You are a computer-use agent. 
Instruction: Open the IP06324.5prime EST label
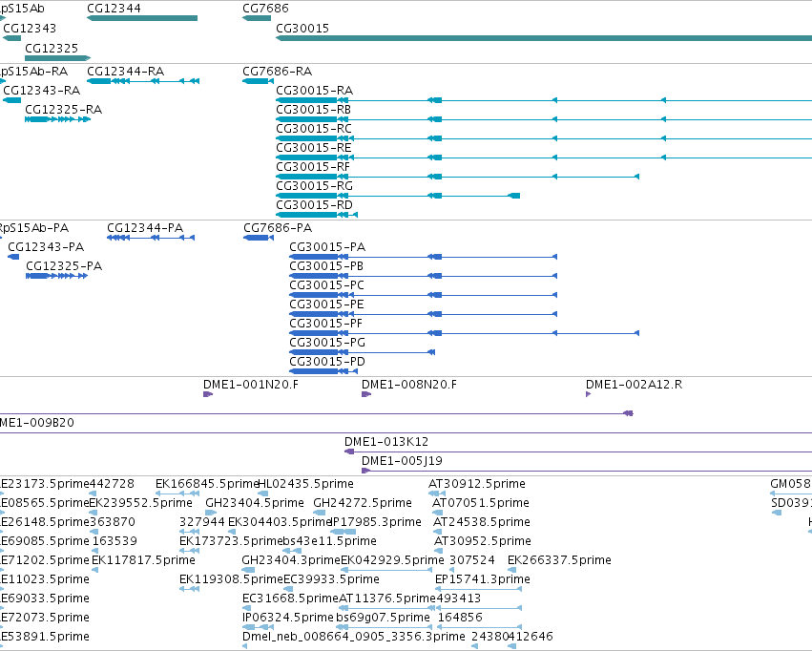coord(288,618)
